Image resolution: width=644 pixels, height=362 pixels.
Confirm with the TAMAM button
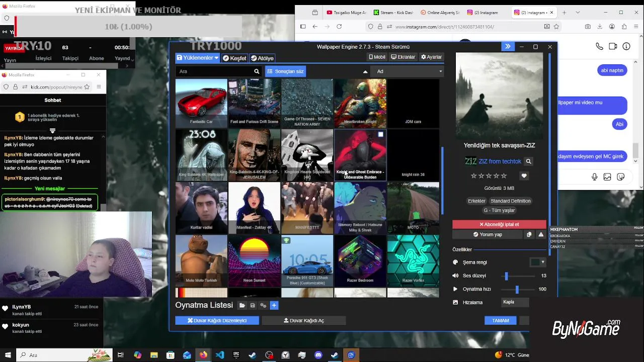[500, 320]
